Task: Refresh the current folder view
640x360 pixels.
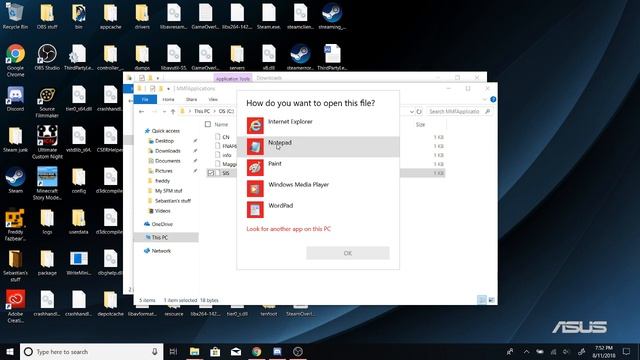Action: click(x=419, y=111)
